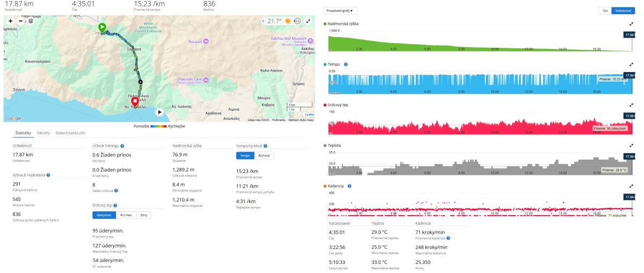Switch charts to Vzdialenosť axis

(x=623, y=10)
